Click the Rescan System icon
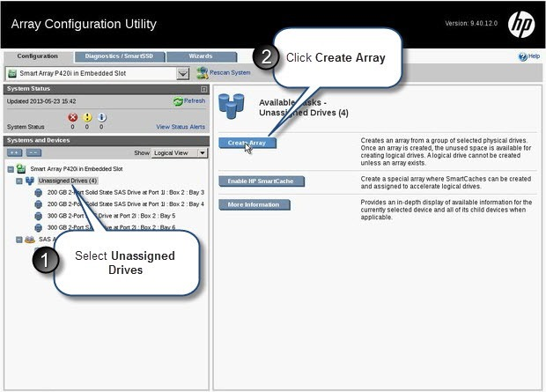The height and width of the screenshot is (392, 546). click(x=203, y=73)
